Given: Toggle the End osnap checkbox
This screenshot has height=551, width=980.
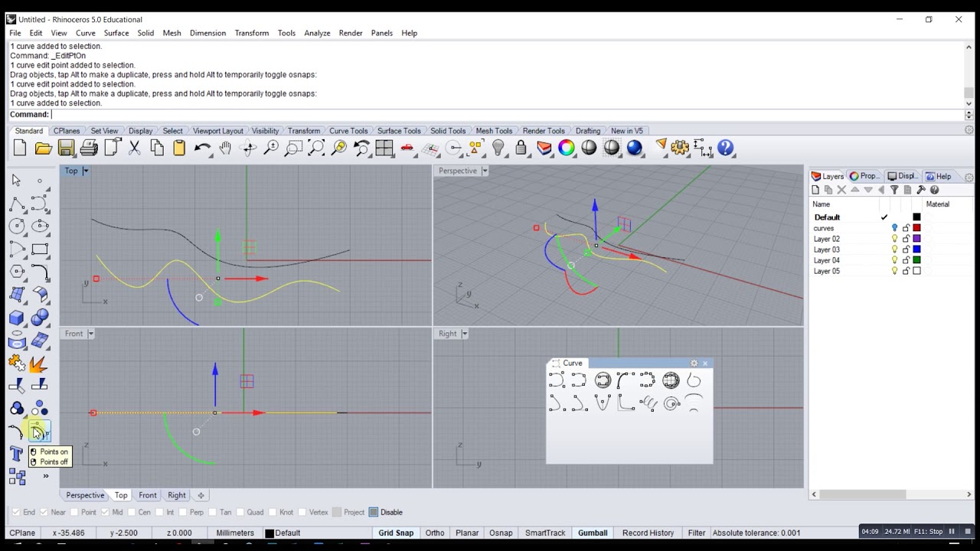Looking at the screenshot, I should coord(17,512).
